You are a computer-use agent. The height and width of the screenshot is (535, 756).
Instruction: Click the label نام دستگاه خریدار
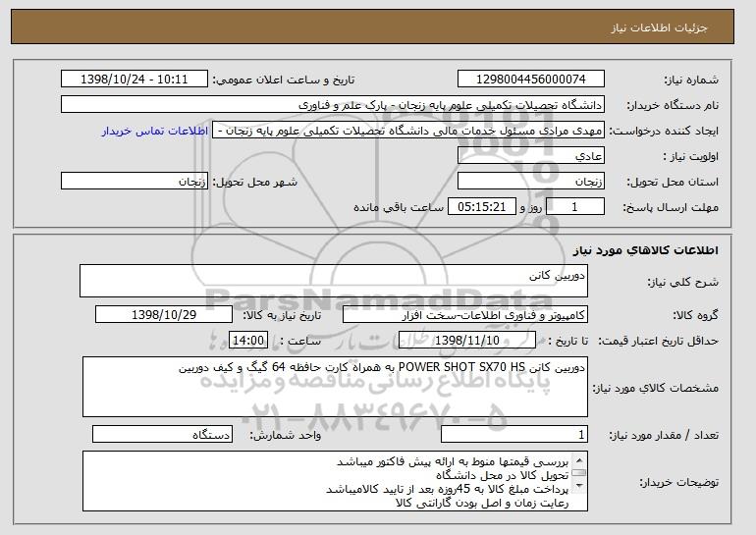pyautogui.click(x=673, y=105)
